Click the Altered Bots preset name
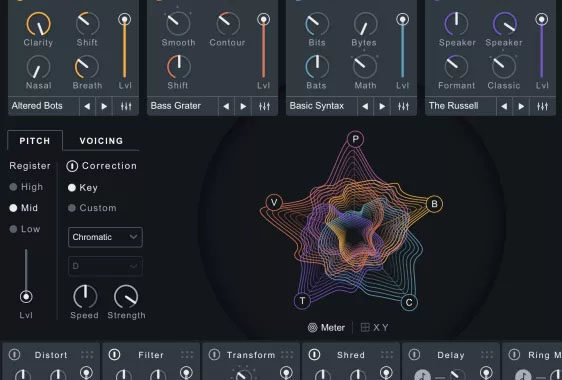Viewport: 562px width, 380px height. (37, 106)
